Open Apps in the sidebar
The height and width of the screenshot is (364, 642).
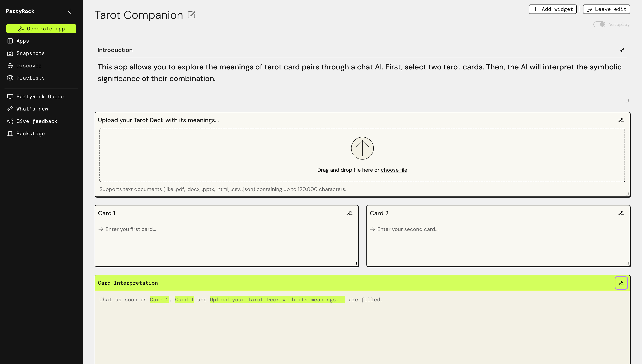tap(23, 41)
